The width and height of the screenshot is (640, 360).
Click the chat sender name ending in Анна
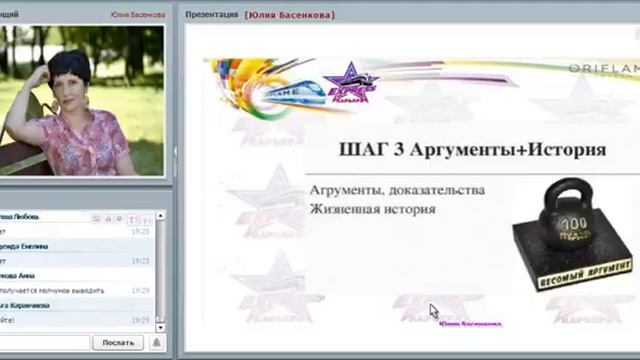(x=17, y=276)
